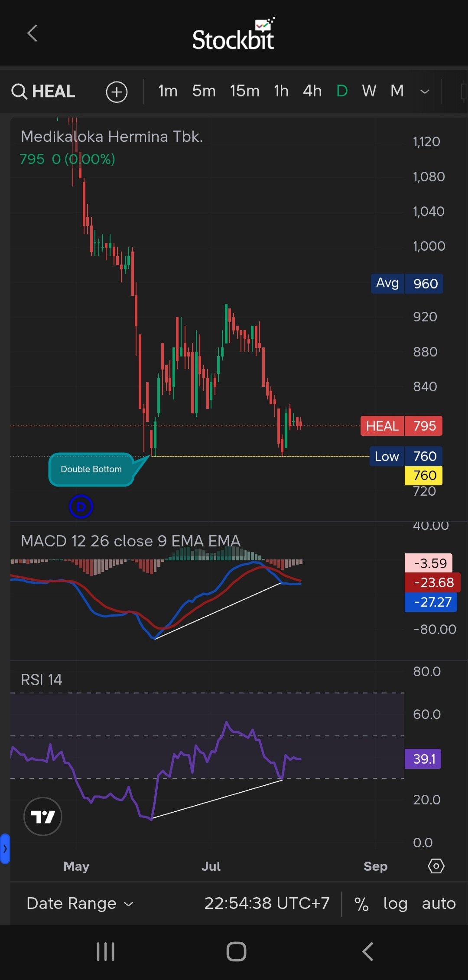The height and width of the screenshot is (980, 468).
Task: Switch to the weekly W timeframe
Action: coord(369,91)
